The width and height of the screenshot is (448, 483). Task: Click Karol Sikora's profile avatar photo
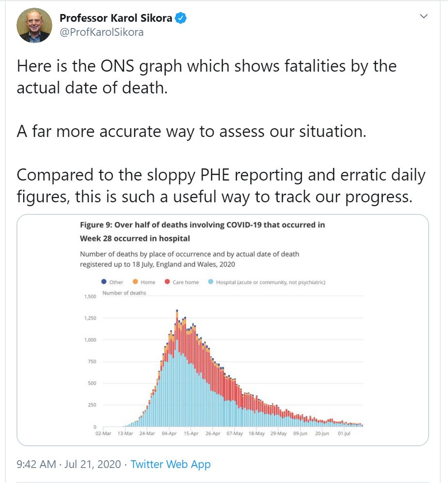[x=34, y=25]
